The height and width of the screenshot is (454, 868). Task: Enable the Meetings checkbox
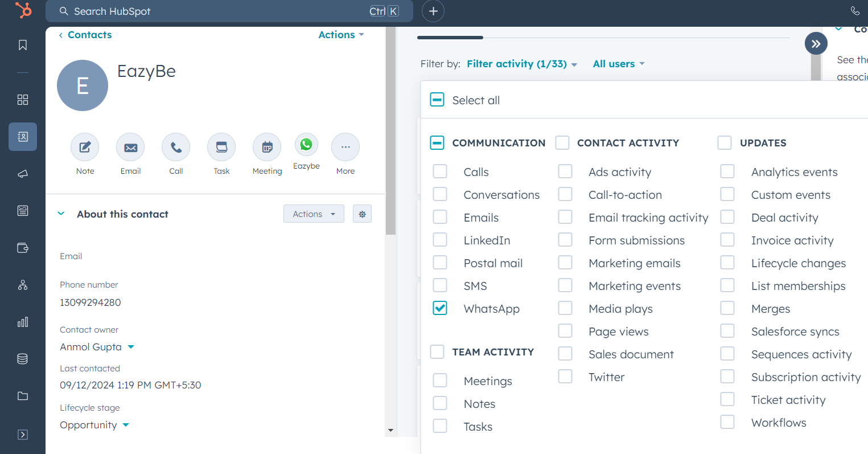click(x=440, y=381)
